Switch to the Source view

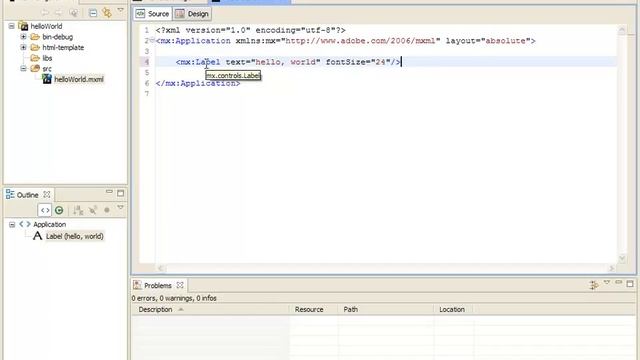[x=153, y=14]
